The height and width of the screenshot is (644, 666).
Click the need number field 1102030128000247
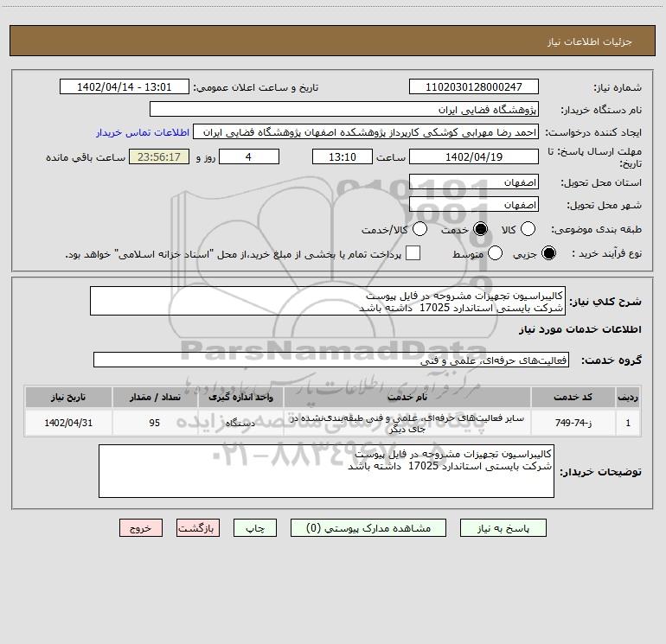[x=474, y=86]
